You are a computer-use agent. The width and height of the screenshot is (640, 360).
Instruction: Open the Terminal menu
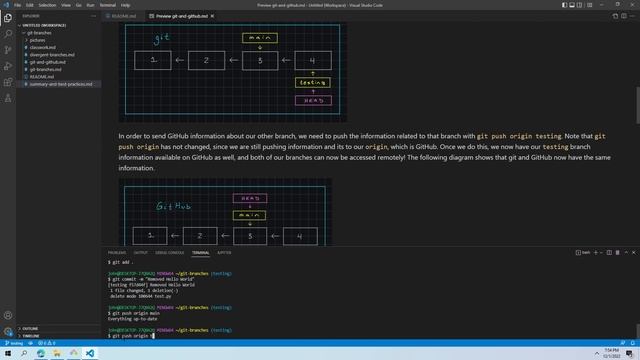click(x=108, y=5)
